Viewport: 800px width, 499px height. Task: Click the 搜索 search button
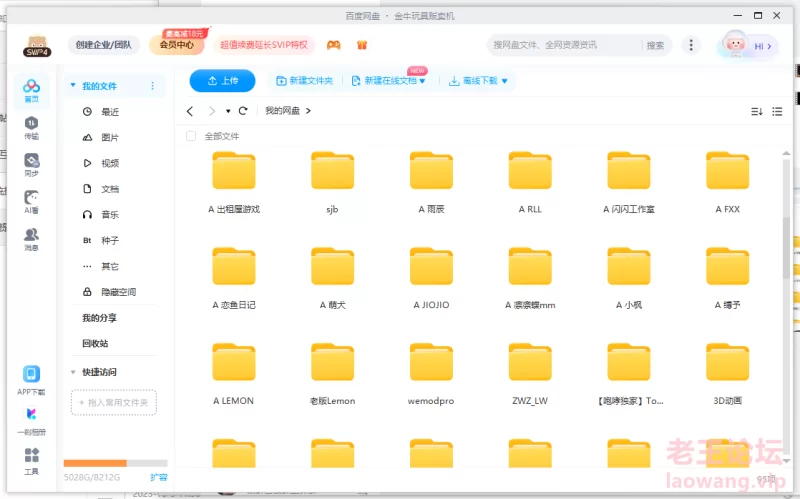pyautogui.click(x=656, y=45)
